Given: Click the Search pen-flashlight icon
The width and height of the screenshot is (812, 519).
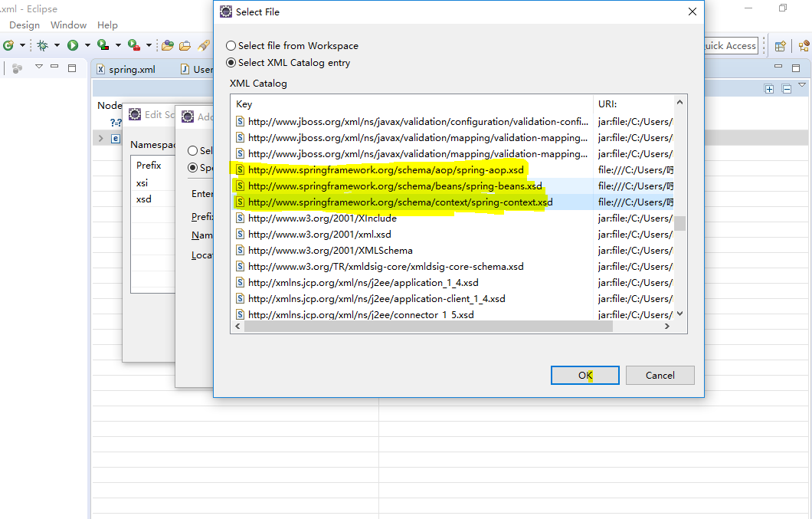Looking at the screenshot, I should 204,46.
